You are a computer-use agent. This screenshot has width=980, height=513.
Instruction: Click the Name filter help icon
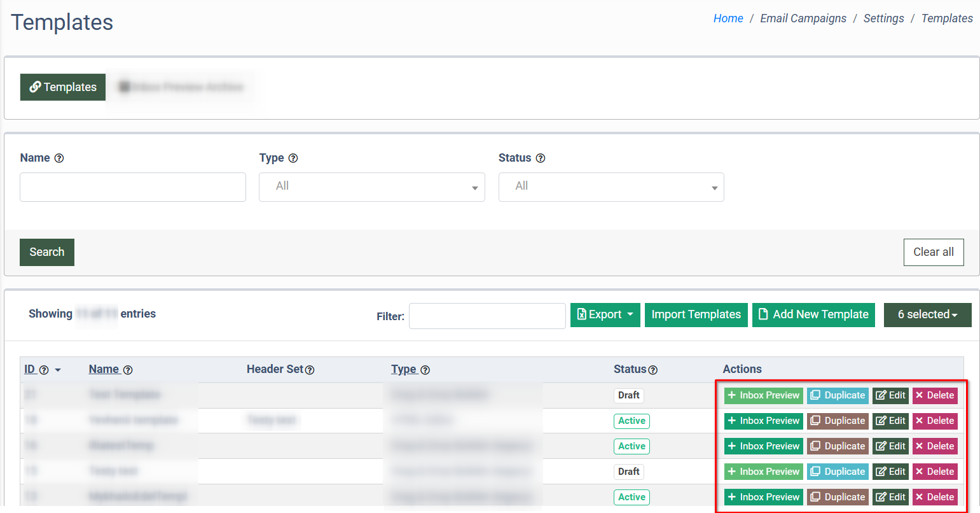pos(59,158)
